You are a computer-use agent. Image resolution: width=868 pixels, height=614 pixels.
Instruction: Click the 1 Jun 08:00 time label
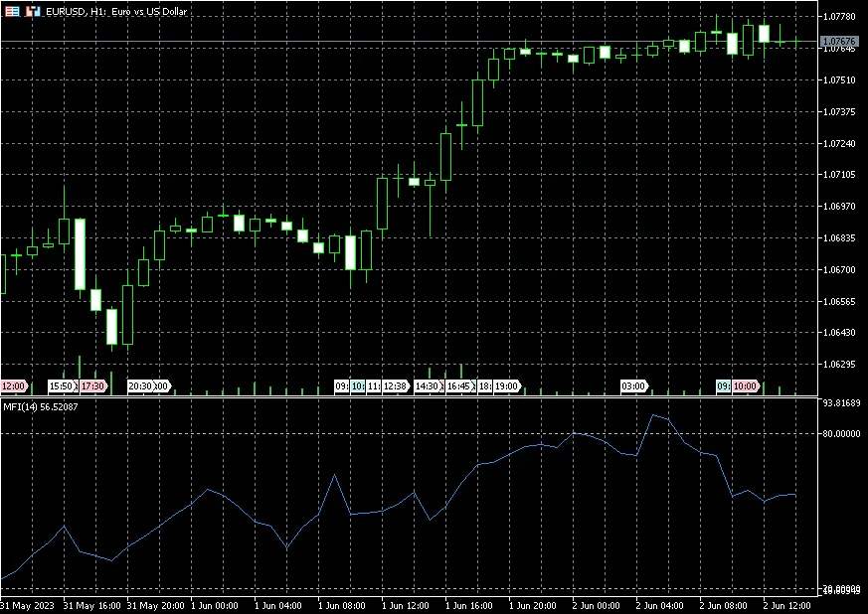342,606
